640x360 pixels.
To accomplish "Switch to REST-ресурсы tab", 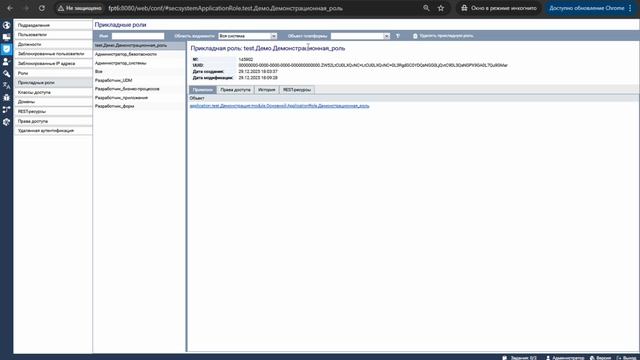I will (297, 90).
